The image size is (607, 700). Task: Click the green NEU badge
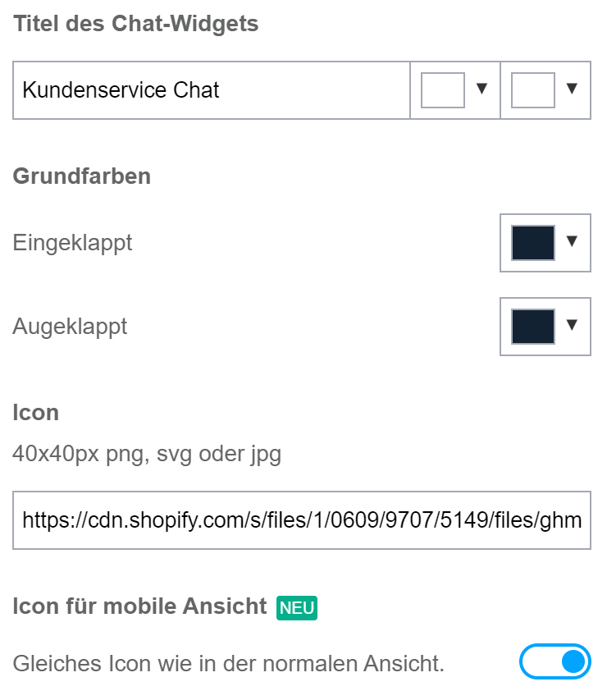click(x=297, y=608)
